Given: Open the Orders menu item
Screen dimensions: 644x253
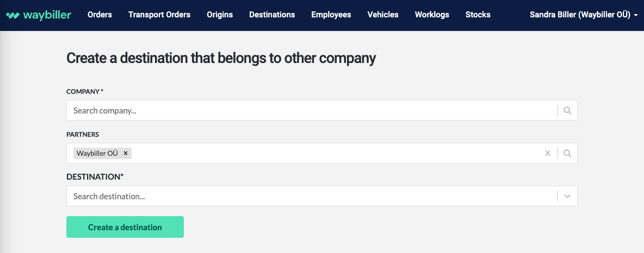Looking at the screenshot, I should pos(100,15).
